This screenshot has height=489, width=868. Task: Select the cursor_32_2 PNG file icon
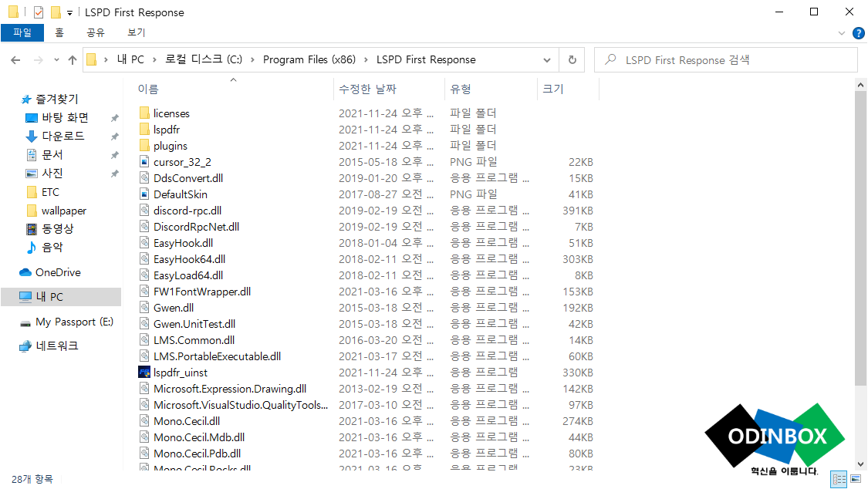144,162
